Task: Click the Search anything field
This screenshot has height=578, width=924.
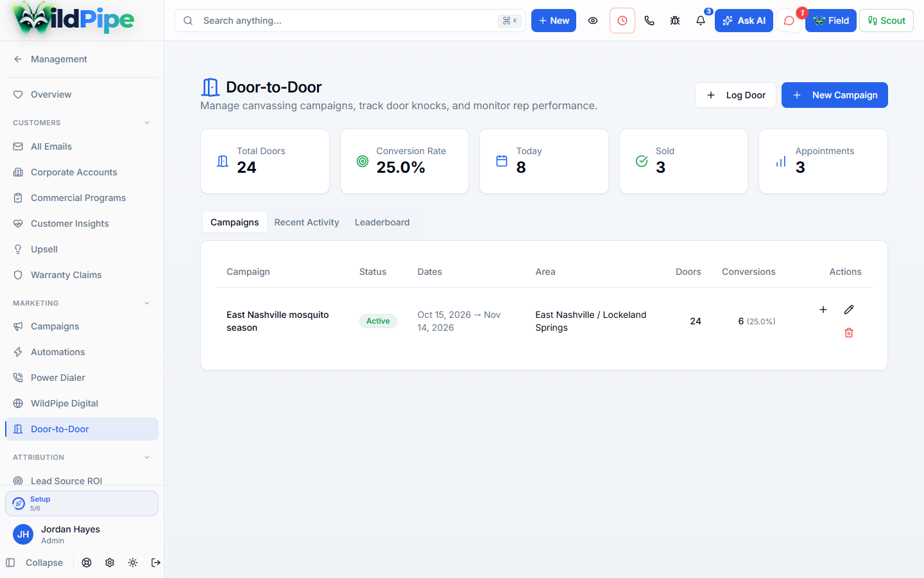Action: (350, 21)
